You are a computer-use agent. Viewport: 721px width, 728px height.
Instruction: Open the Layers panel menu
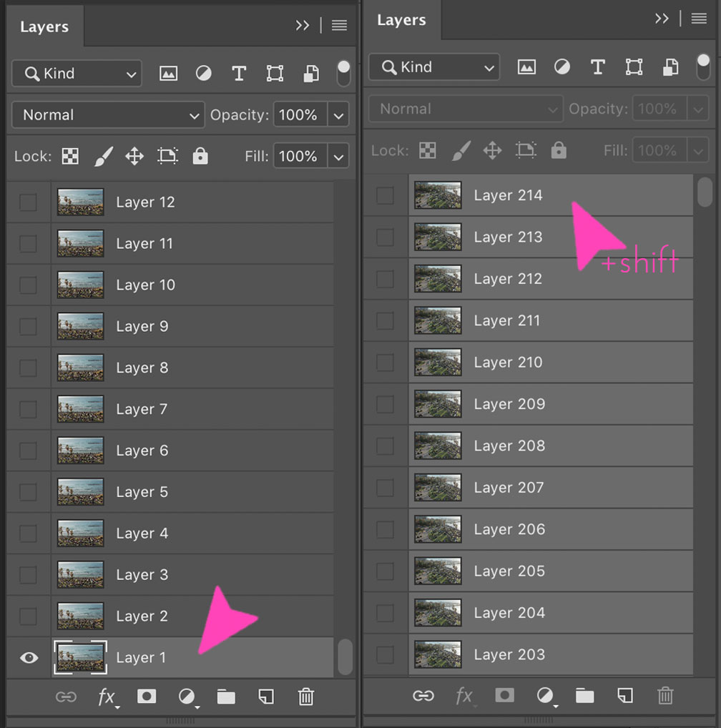tap(339, 25)
